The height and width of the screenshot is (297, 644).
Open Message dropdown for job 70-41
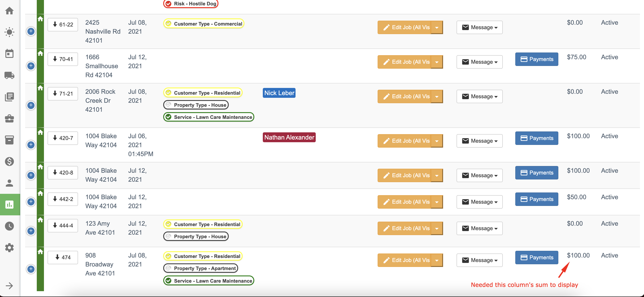[479, 62]
